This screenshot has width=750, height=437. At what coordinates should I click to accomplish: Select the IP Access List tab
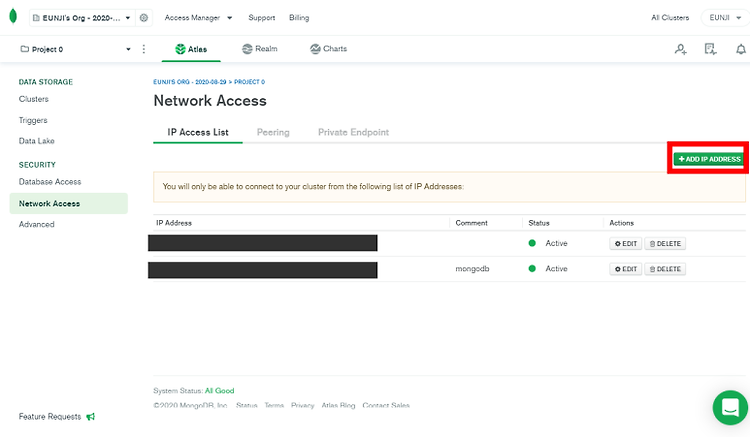click(198, 132)
